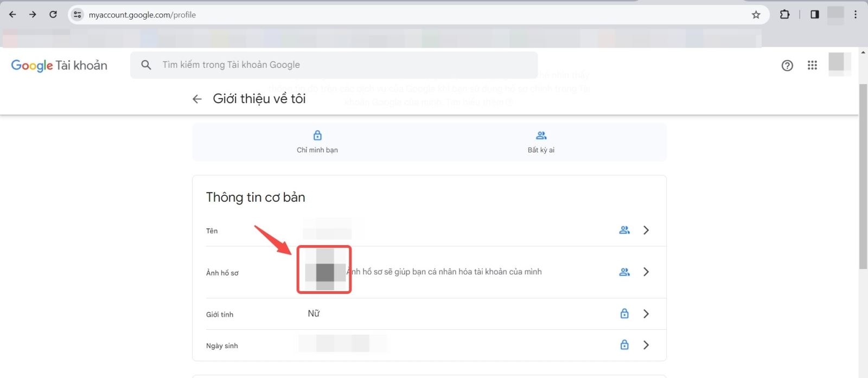Expand the Ngày sinh row chevron
The width and height of the screenshot is (868, 378).
pos(646,344)
